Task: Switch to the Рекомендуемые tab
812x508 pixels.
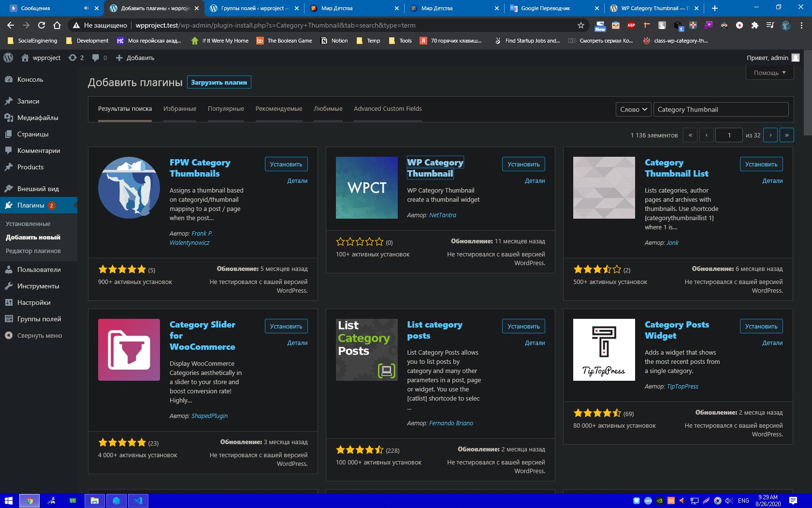Action: (x=279, y=108)
